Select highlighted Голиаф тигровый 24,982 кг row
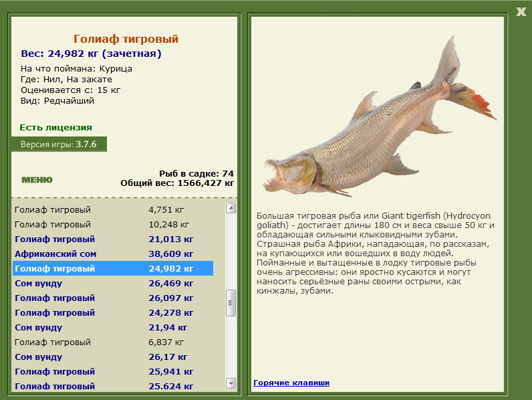The height and width of the screenshot is (400, 532). click(113, 268)
